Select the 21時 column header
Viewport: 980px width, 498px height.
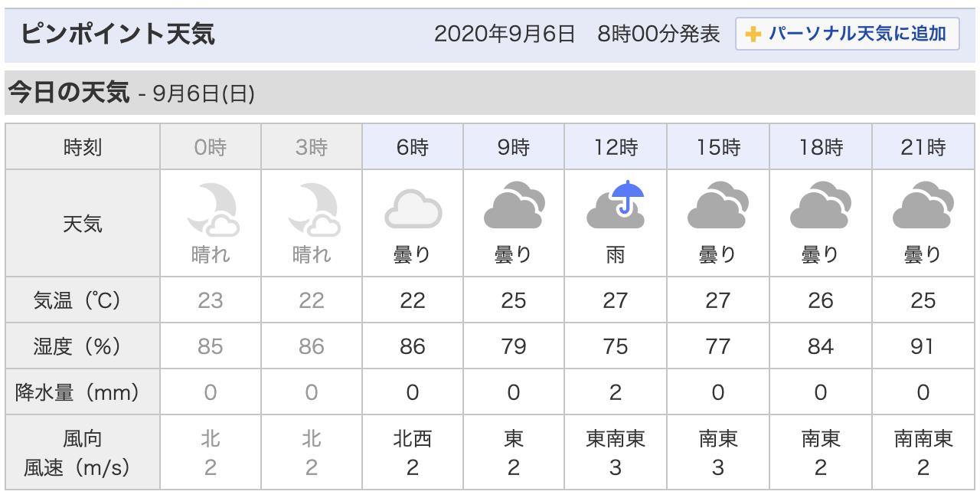click(923, 147)
